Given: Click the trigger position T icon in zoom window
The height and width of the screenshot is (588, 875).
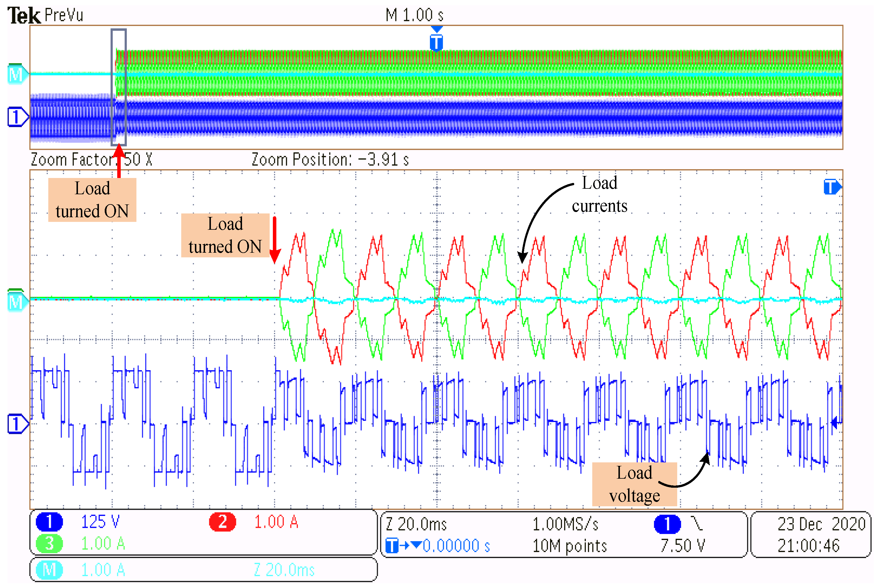Looking at the screenshot, I should tap(831, 187).
